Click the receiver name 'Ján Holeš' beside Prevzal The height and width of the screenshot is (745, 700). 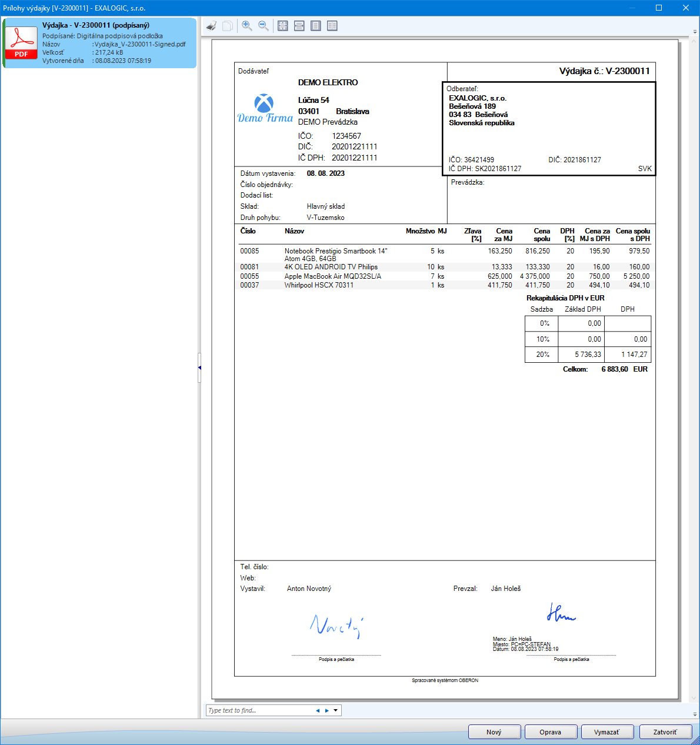point(506,589)
